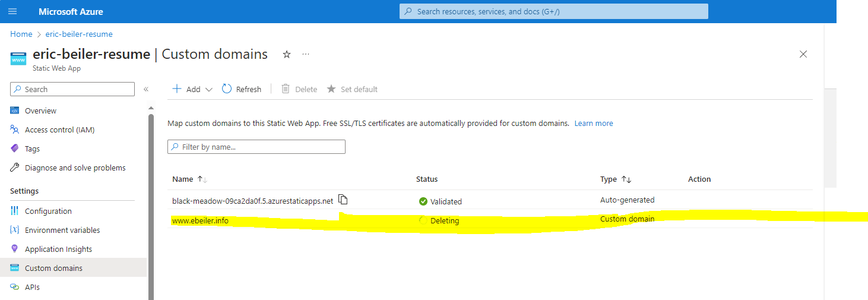This screenshot has height=300, width=868.
Task: Click Set default toolbar button
Action: 352,89
